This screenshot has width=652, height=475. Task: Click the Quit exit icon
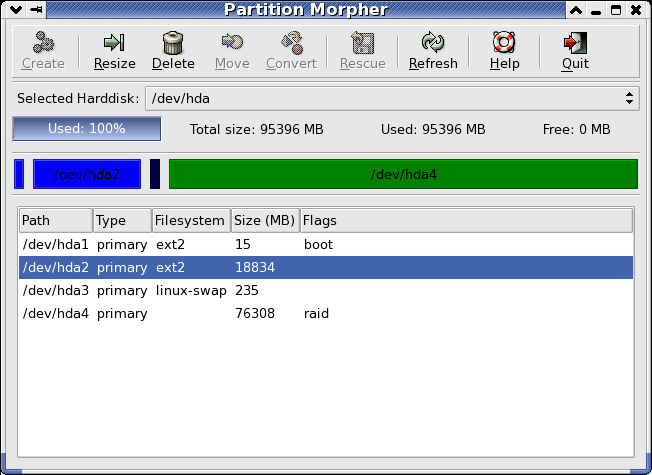point(575,42)
